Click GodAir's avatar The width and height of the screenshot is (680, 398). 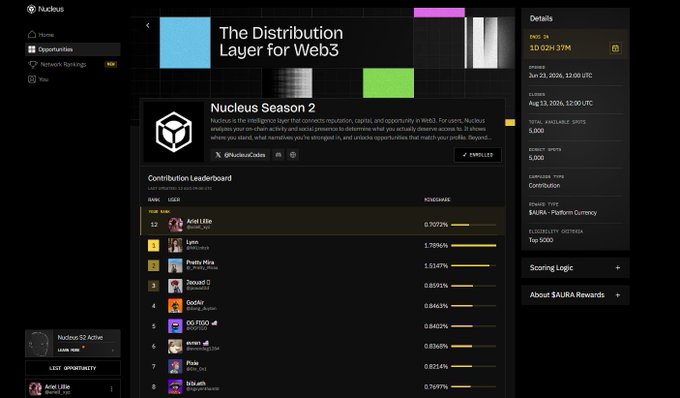pyautogui.click(x=175, y=306)
